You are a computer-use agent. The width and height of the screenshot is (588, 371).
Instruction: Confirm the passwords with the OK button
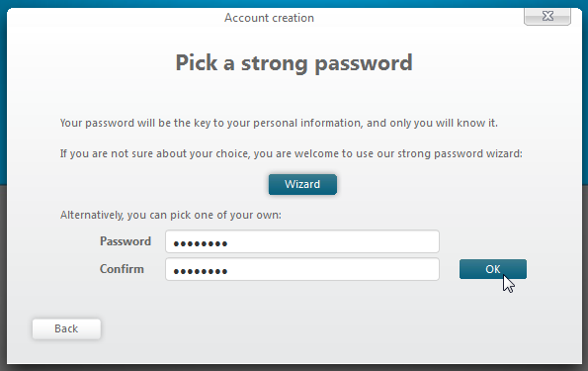click(493, 269)
